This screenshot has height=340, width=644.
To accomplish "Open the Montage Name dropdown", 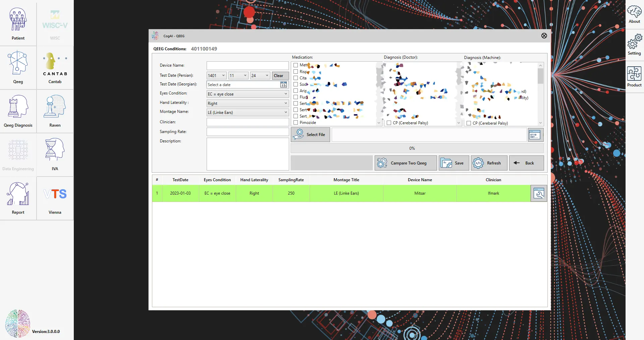I will pyautogui.click(x=248, y=113).
